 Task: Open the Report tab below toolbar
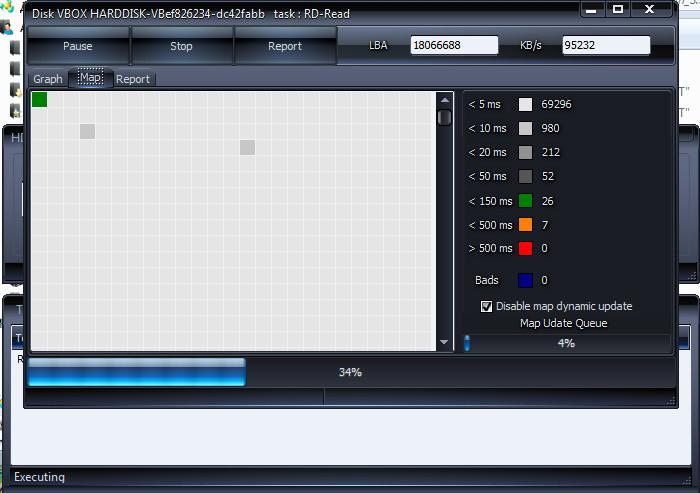click(133, 79)
